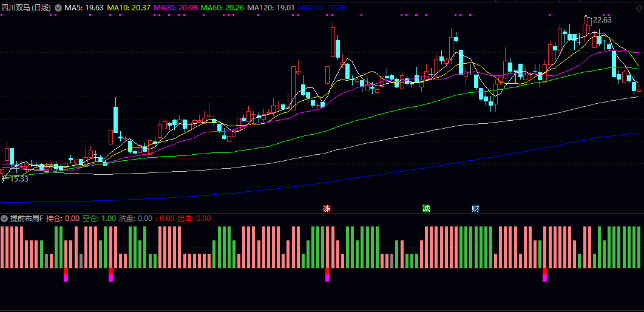Viewport: 644px width, 312px height.
Task: Select the MA10: 20.37 label
Action: coord(129,7)
